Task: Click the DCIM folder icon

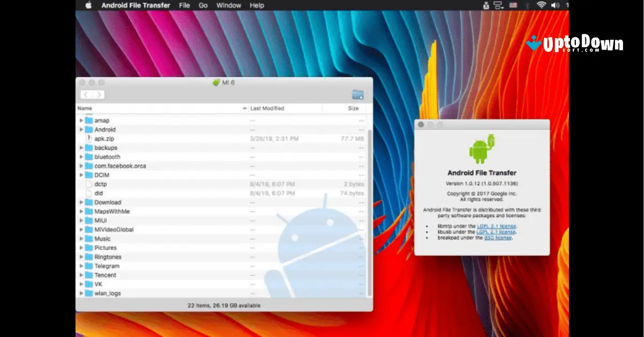Action: click(89, 175)
